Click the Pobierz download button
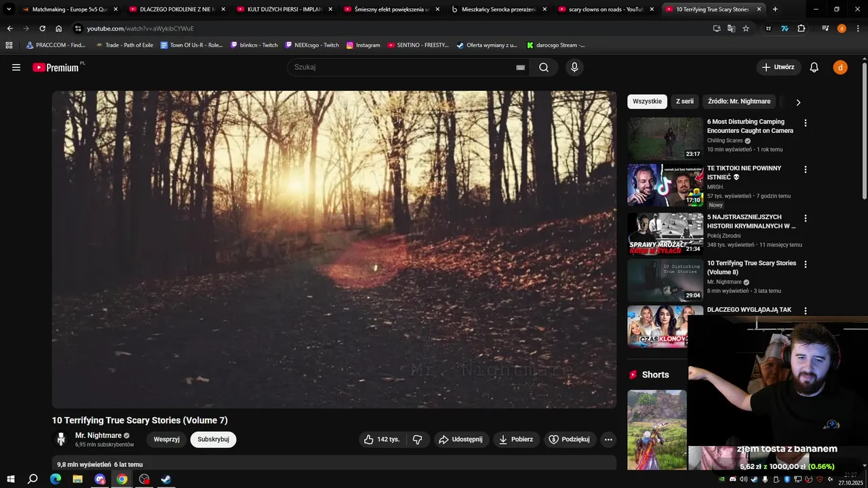Screen dimensions: 868x488 [517, 439]
